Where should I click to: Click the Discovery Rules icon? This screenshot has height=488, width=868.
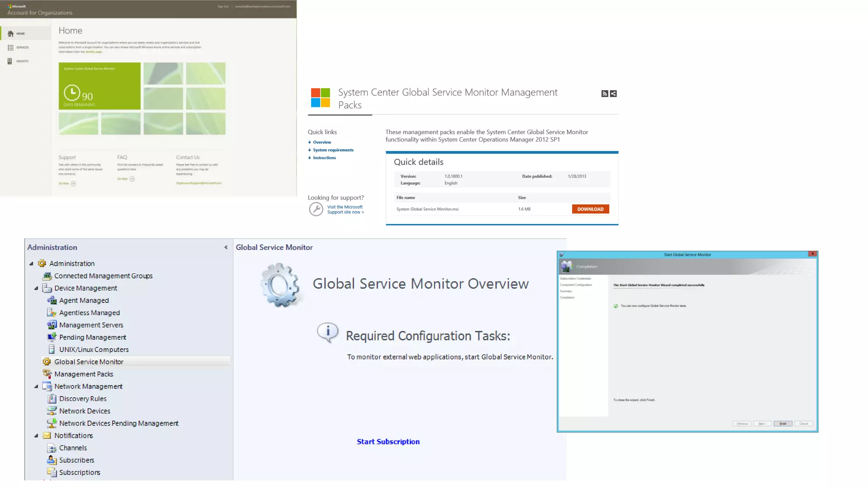52,399
